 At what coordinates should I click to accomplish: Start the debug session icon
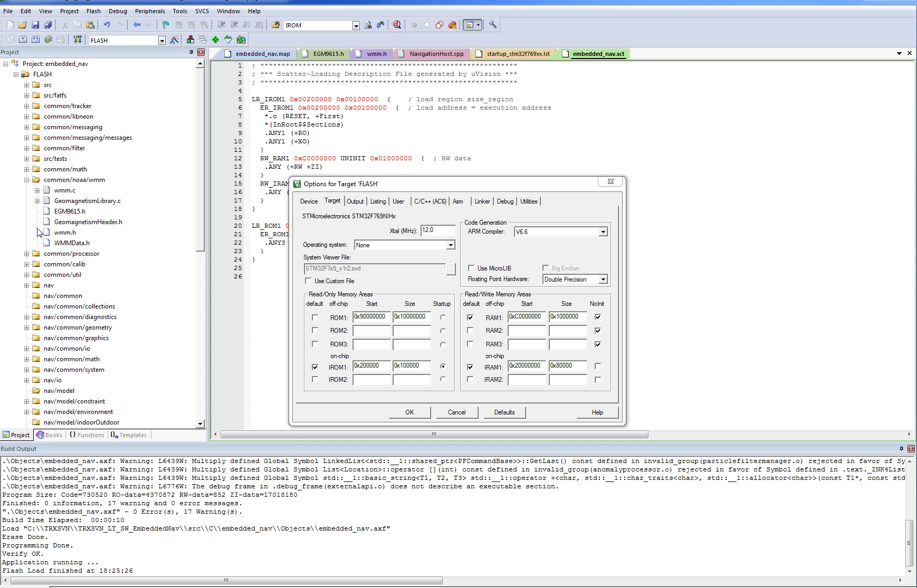397,25
